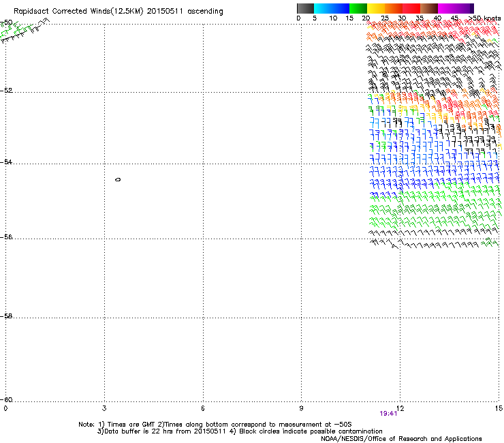Click the gray 0-5 knots color swatch

tap(305, 8)
